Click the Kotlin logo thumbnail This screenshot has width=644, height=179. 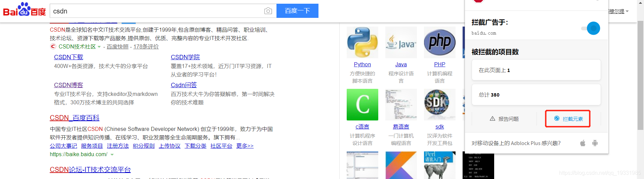point(401,165)
